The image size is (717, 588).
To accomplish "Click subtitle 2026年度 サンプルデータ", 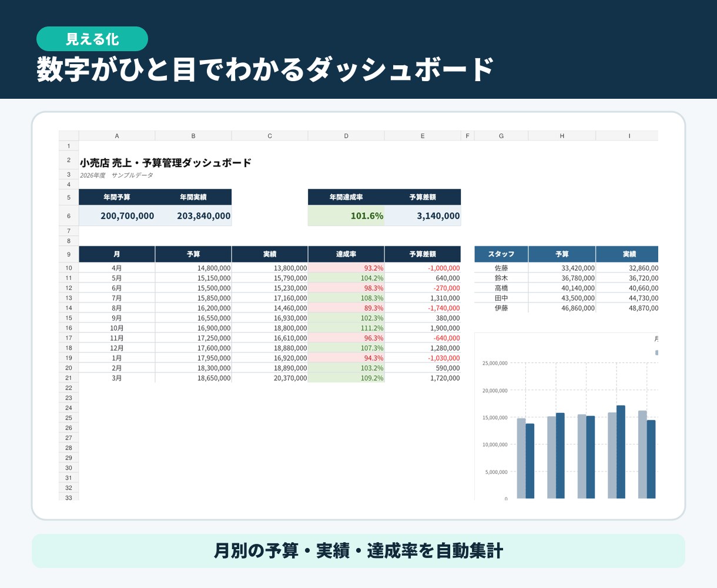I will point(116,175).
